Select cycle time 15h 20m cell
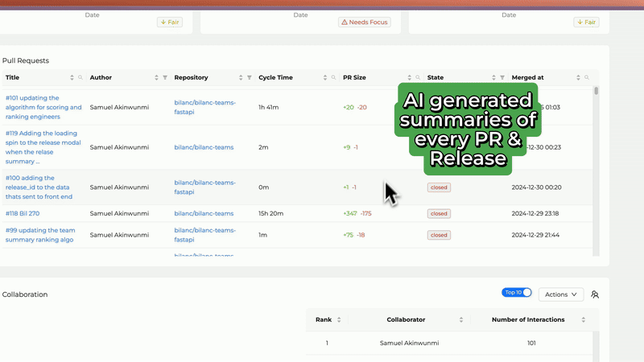 271,213
